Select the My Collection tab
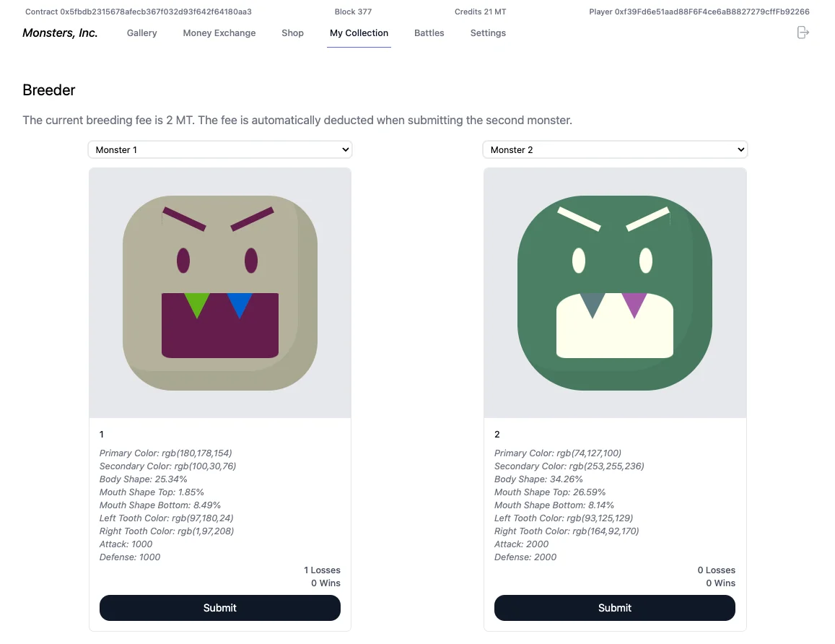The width and height of the screenshot is (835, 644). (x=359, y=33)
